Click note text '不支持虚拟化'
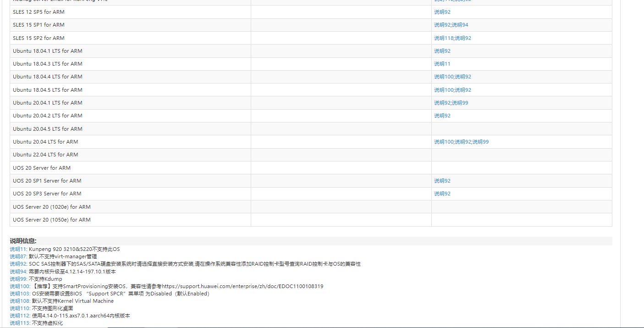The height and width of the screenshot is (328, 644). tap(48, 323)
